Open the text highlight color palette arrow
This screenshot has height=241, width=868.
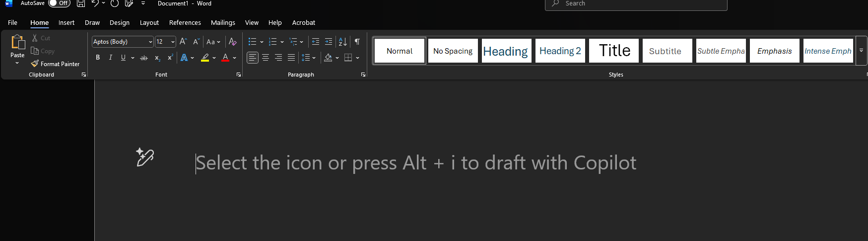tap(214, 58)
